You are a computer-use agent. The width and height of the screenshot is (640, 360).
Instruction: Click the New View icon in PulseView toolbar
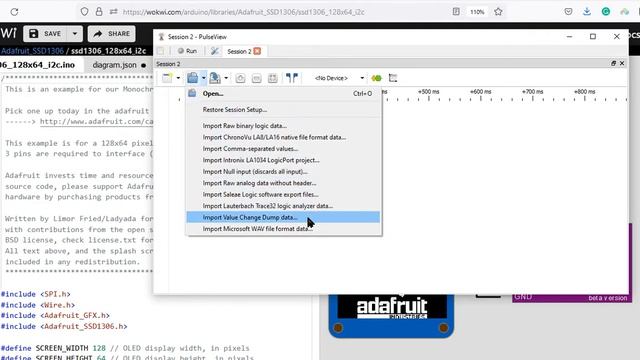pos(167,78)
